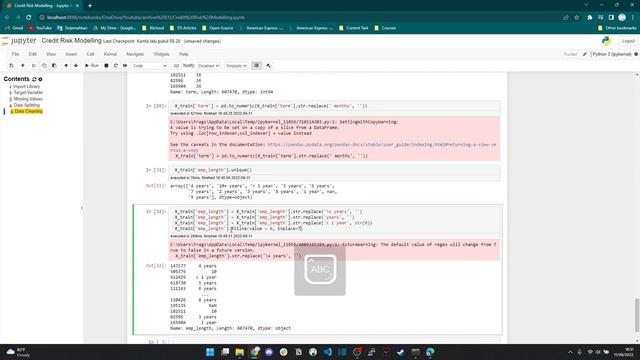640x360 pixels.
Task: Insert a cell below with the plus icon
Action: [22, 66]
